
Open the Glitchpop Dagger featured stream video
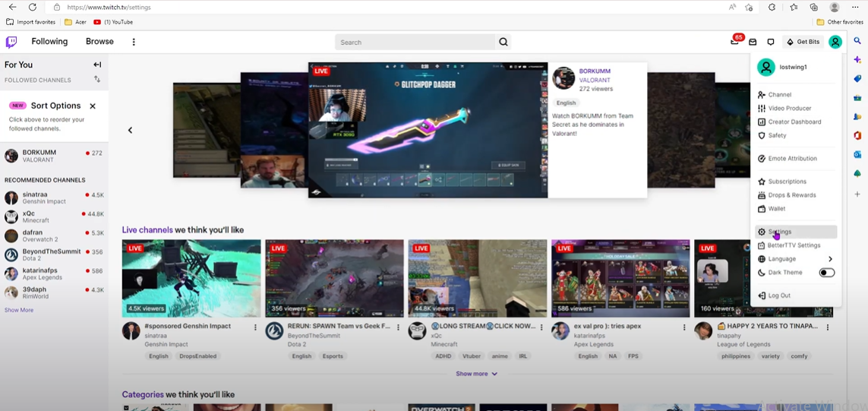coord(428,130)
